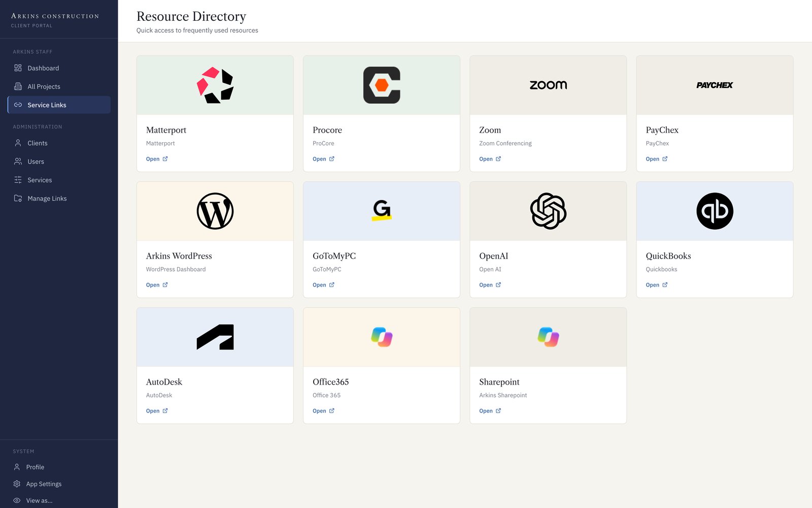
Task: Click the Paychex logo
Action: click(715, 85)
